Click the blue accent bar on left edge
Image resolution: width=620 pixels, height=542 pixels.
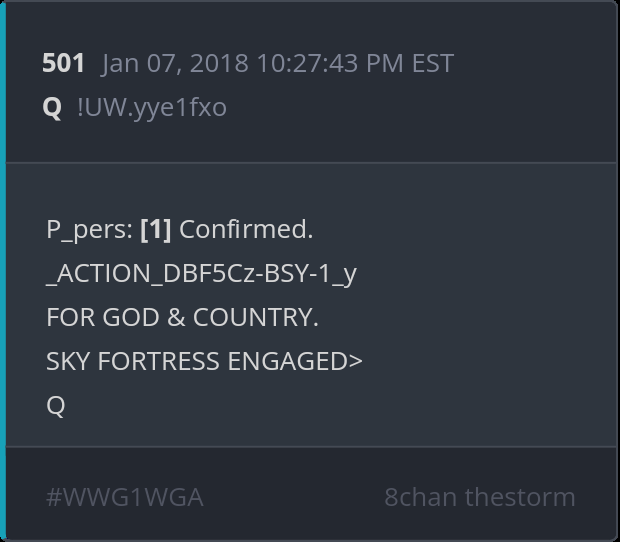pos(3,271)
